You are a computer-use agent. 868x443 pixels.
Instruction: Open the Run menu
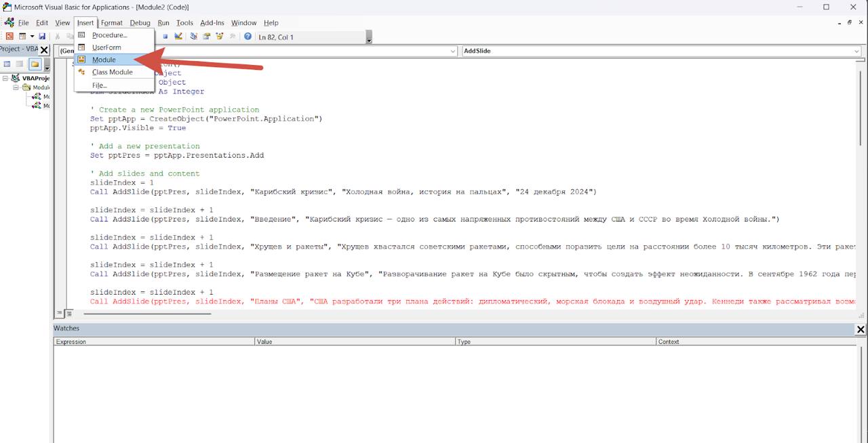(163, 22)
